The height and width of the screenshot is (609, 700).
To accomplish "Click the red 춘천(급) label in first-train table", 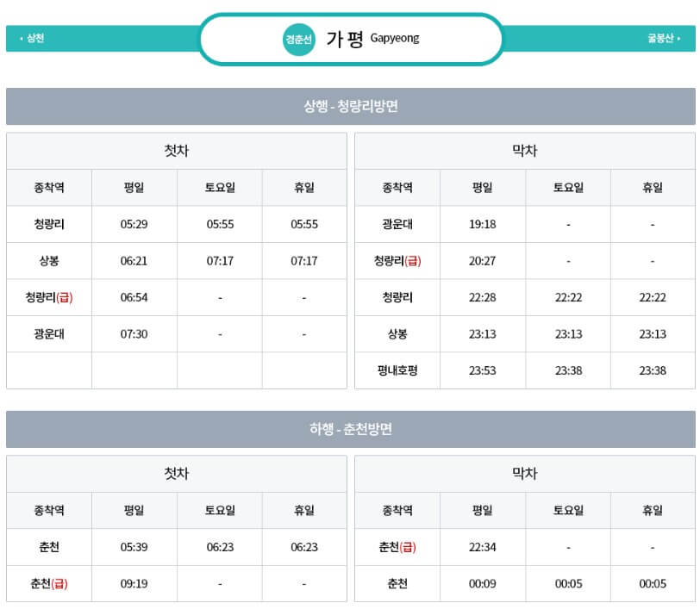I will coord(47,583).
